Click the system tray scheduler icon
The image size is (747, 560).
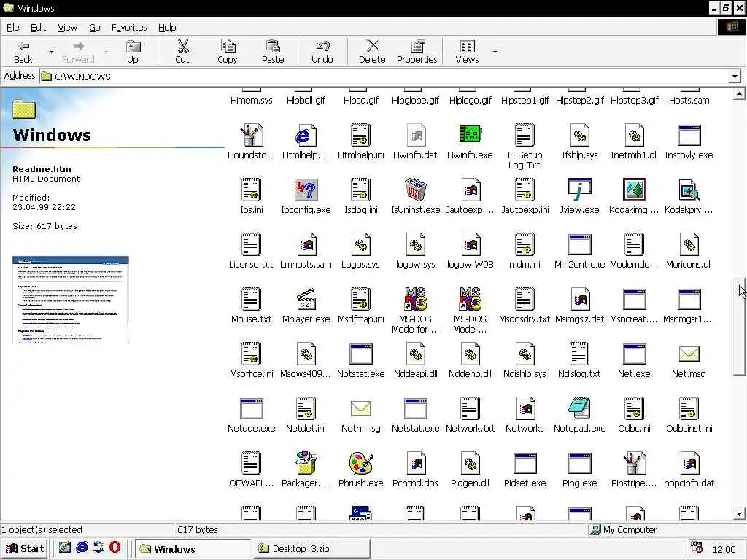[697, 548]
